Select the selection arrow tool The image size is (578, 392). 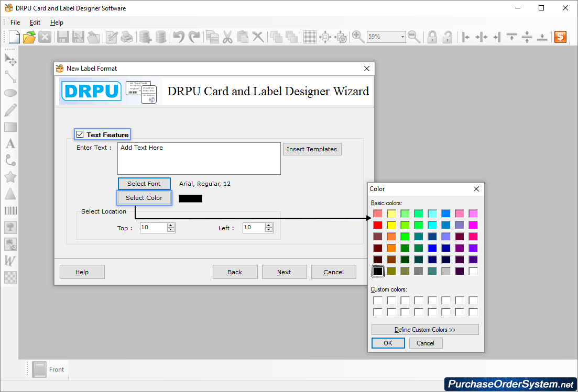[x=10, y=60]
